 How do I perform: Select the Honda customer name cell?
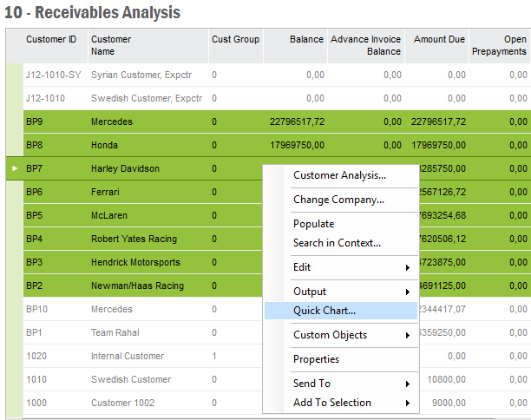[104, 145]
